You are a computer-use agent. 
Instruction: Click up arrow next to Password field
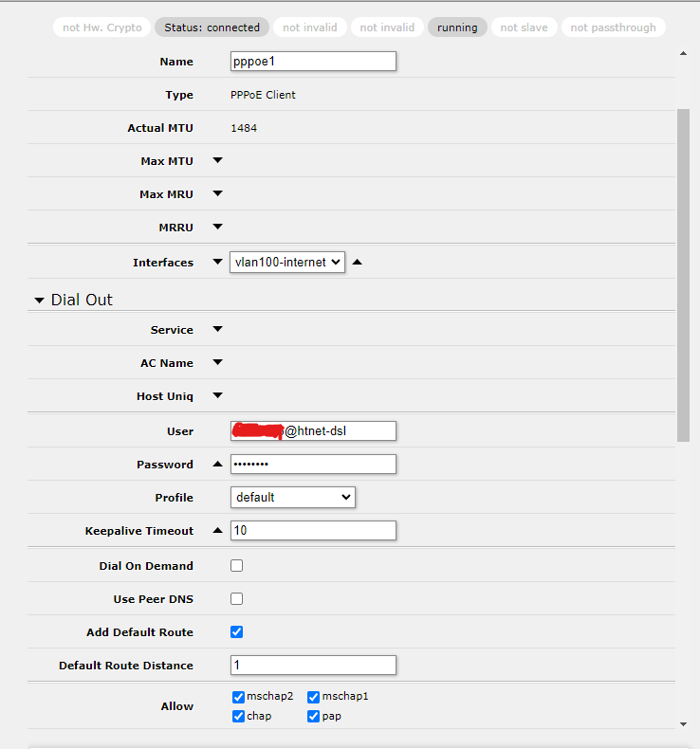click(217, 465)
